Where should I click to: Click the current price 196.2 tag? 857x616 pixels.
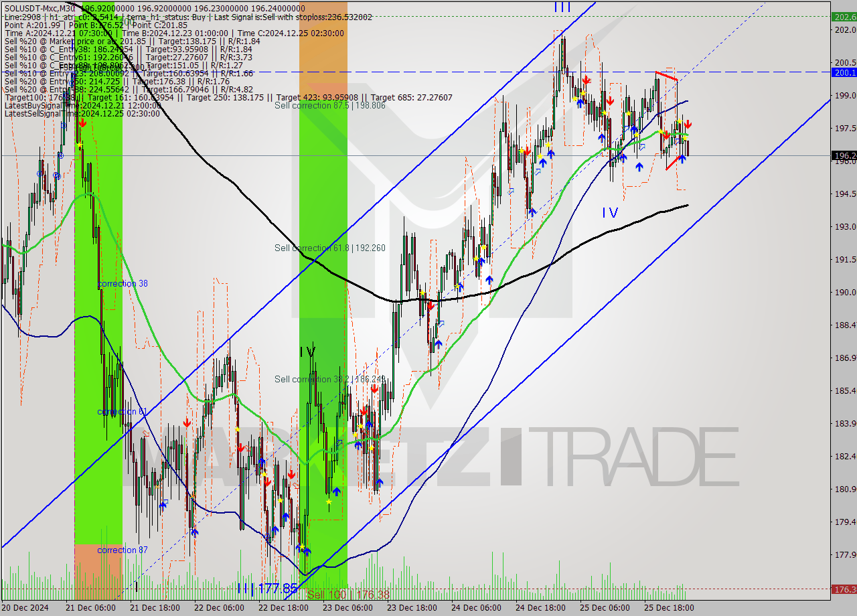(844, 155)
